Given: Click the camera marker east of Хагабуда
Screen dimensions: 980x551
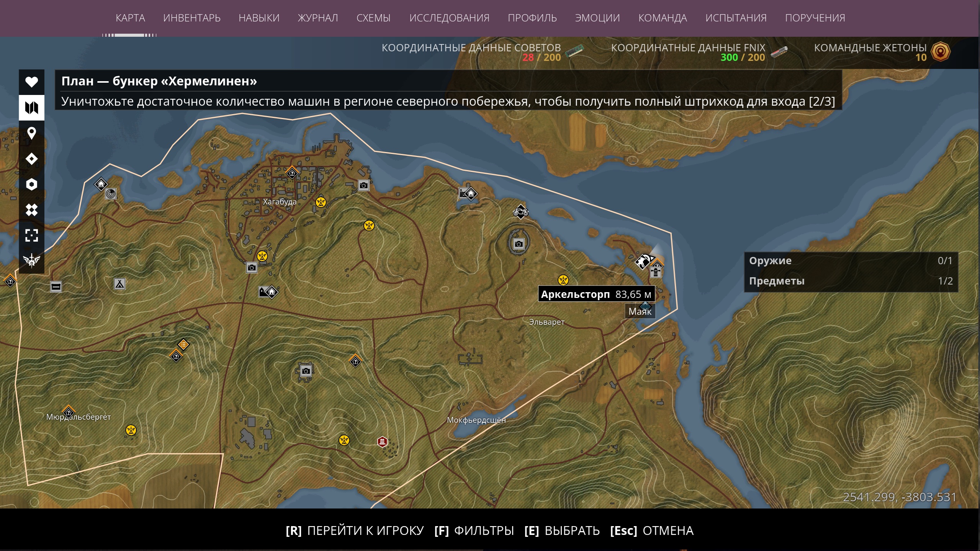Looking at the screenshot, I should (363, 186).
